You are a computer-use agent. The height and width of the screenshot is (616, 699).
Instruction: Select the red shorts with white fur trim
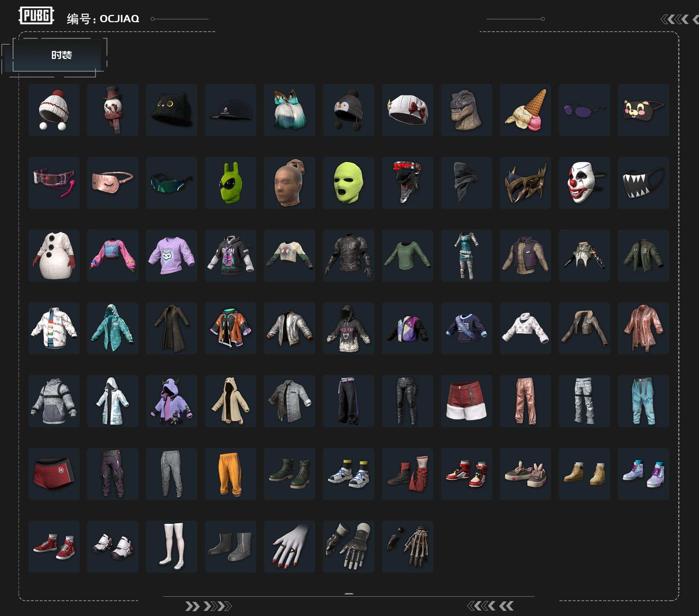tap(466, 401)
